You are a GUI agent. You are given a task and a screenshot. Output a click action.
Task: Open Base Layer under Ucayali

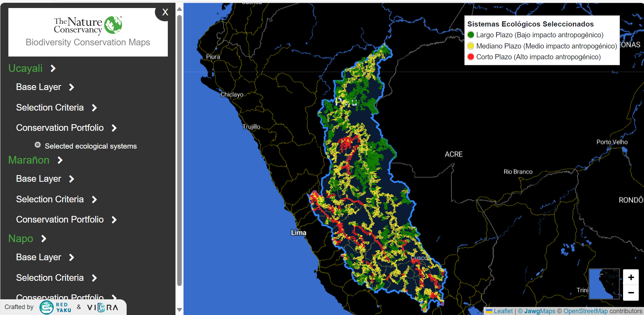45,87
